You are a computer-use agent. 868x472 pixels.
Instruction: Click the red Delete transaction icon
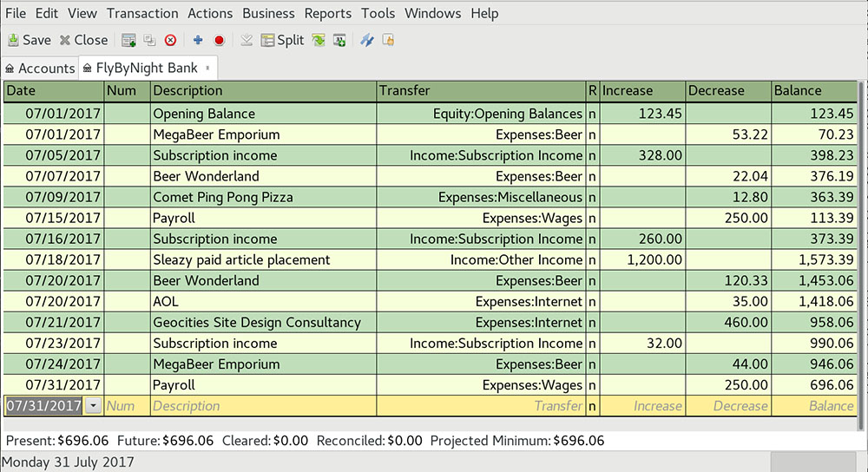point(171,40)
